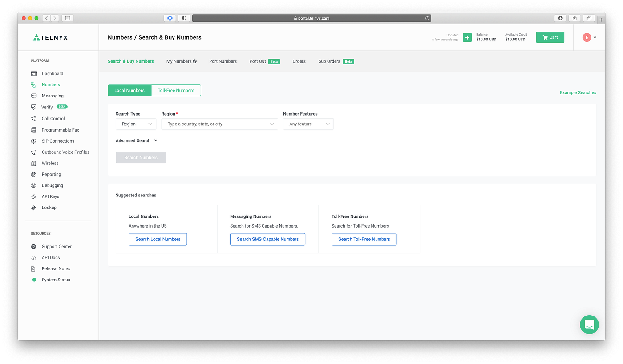Viewport: 623px width, 364px height.
Task: Click Safari address bar
Action: tap(311, 18)
